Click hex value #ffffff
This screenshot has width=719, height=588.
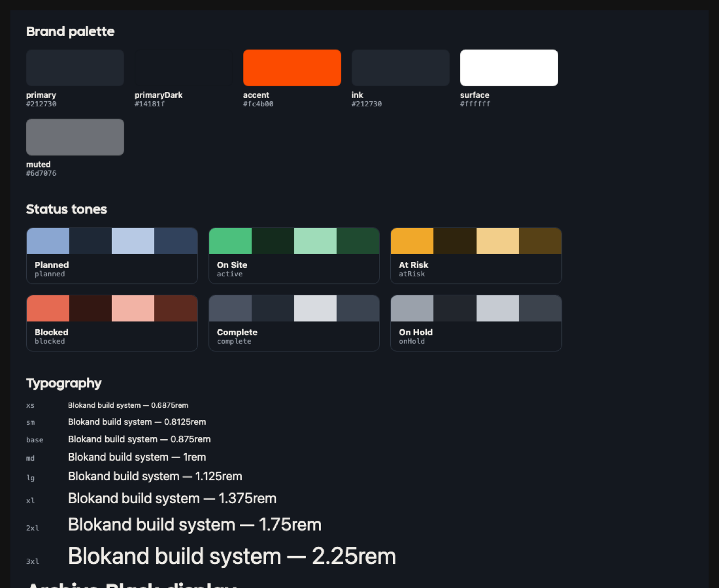[x=475, y=104]
